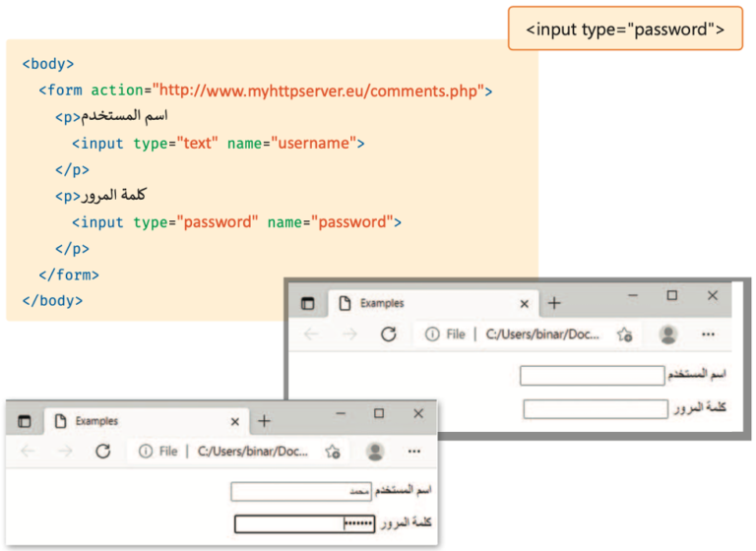Reload page in the lower browser window

click(102, 451)
